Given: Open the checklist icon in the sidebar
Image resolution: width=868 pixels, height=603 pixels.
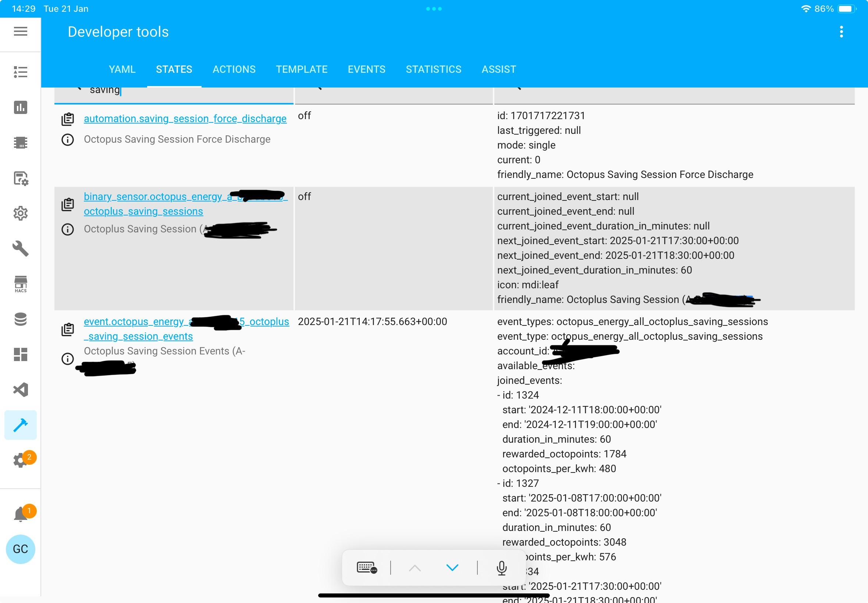Looking at the screenshot, I should pos(20,72).
